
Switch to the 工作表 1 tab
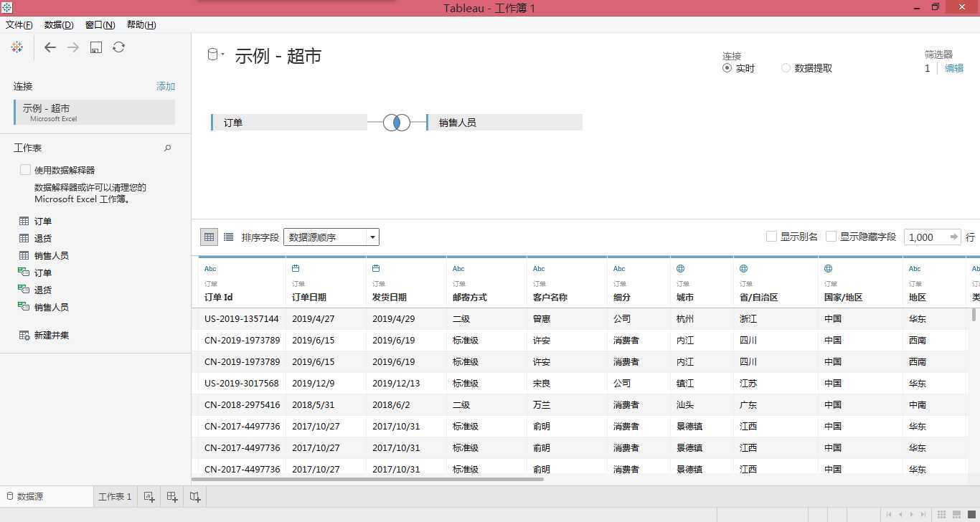click(115, 496)
